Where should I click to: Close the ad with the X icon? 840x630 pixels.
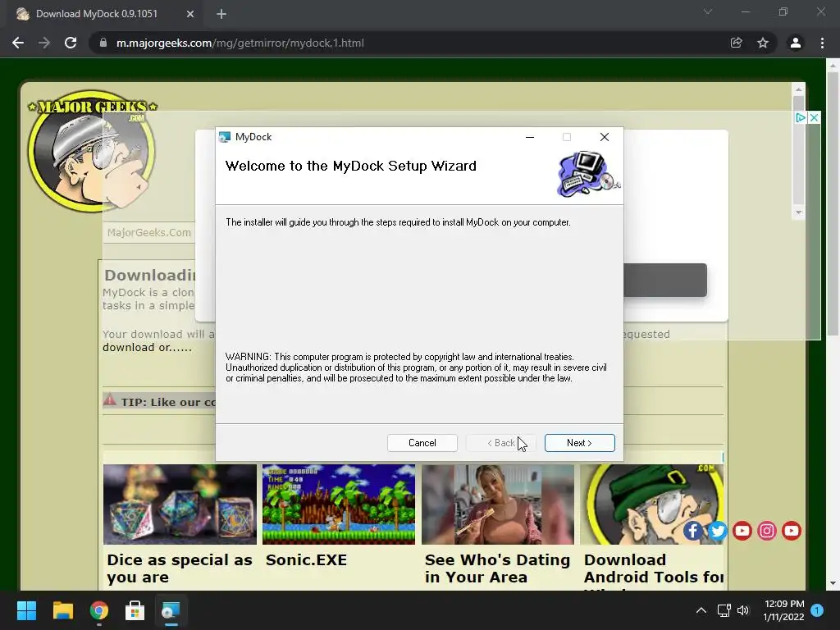pyautogui.click(x=815, y=117)
